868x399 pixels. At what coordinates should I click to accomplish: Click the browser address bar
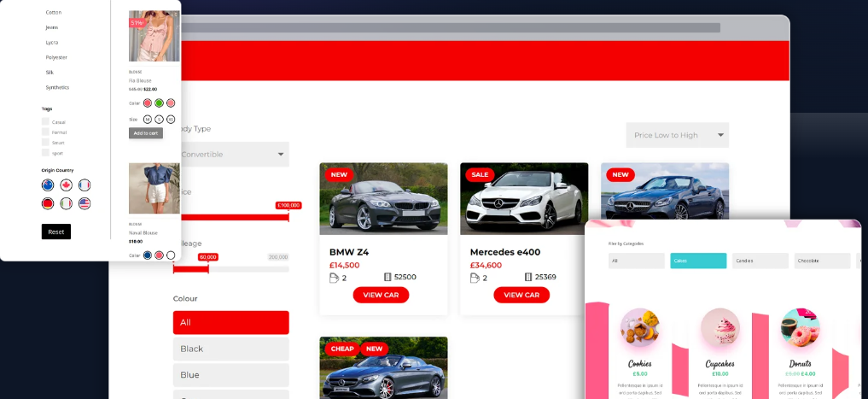pyautogui.click(x=451, y=27)
